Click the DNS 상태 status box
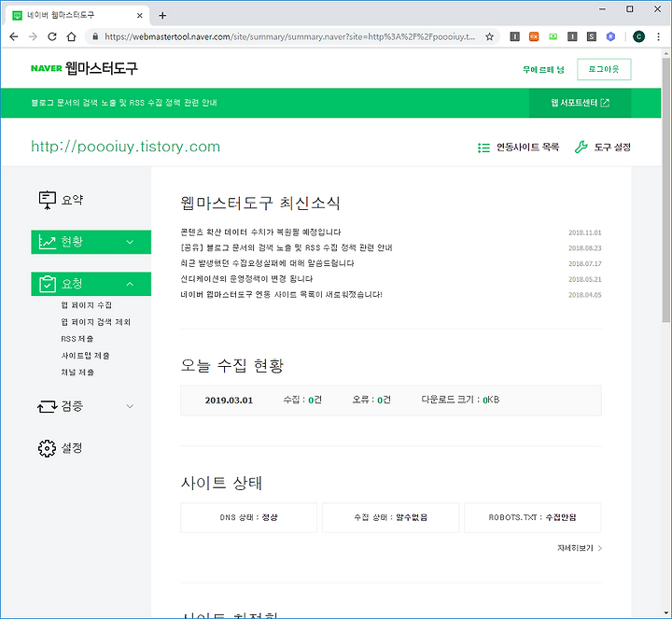The width and height of the screenshot is (672, 619). coord(248,518)
